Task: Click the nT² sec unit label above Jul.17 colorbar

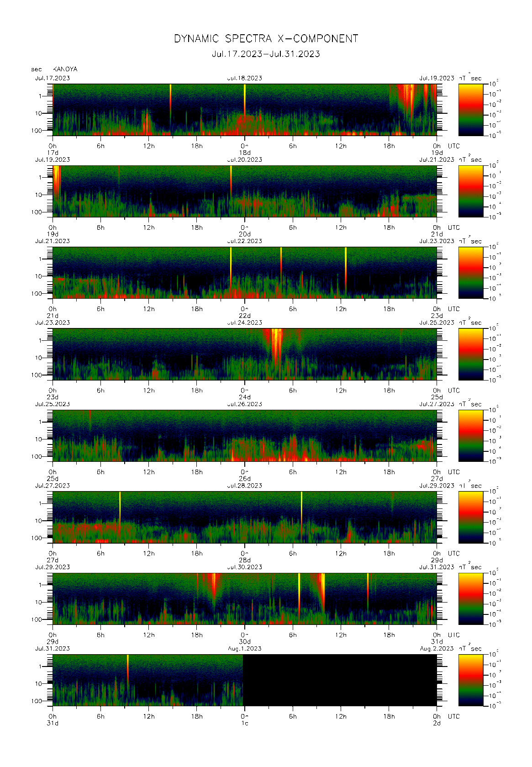Action: pos(470,77)
